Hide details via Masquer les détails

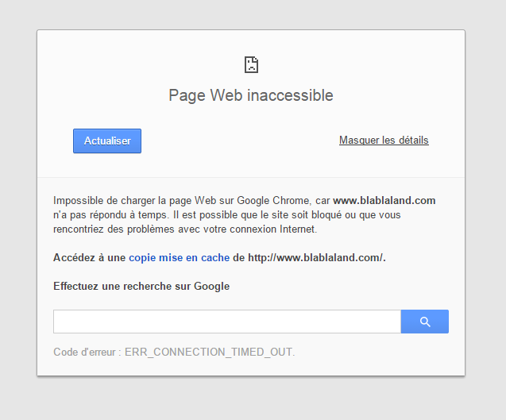(384, 141)
